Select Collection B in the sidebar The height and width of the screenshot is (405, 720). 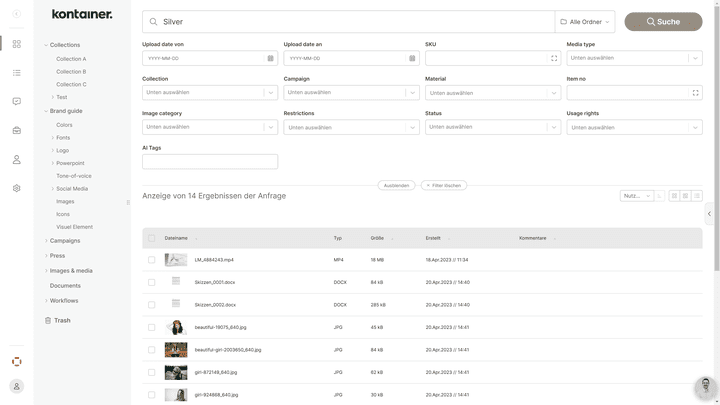[71, 72]
